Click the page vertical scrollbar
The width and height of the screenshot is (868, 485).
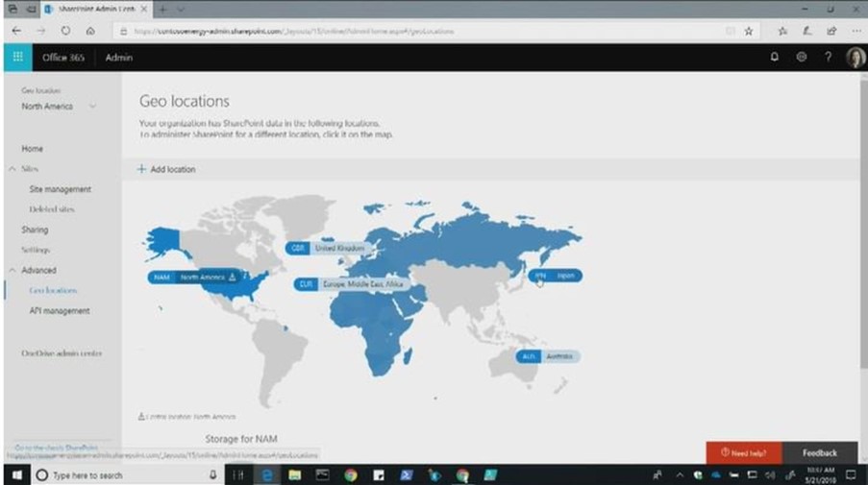863,224
